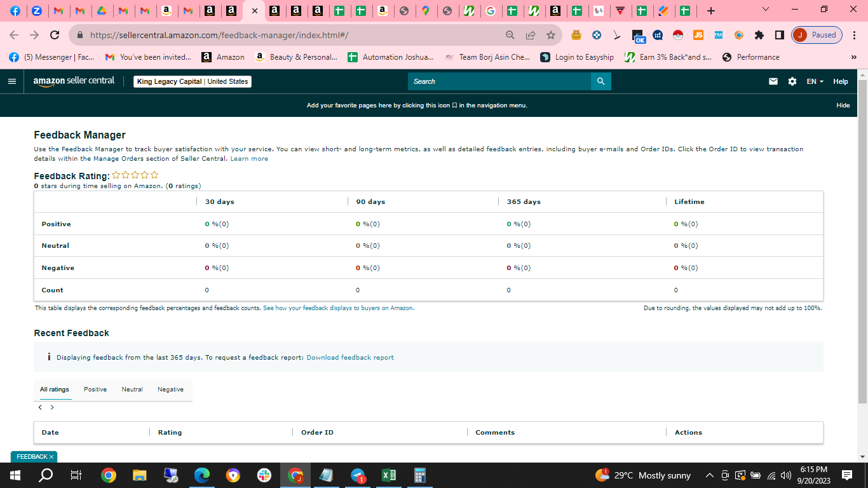Screen dimensions: 868x488
Task: Open Slack from the taskbar
Action: click(264, 475)
